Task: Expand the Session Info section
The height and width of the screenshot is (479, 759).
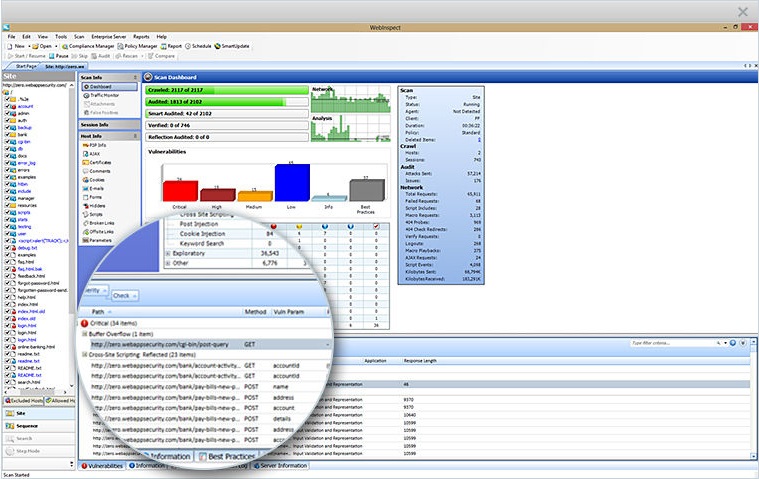Action: [109, 125]
